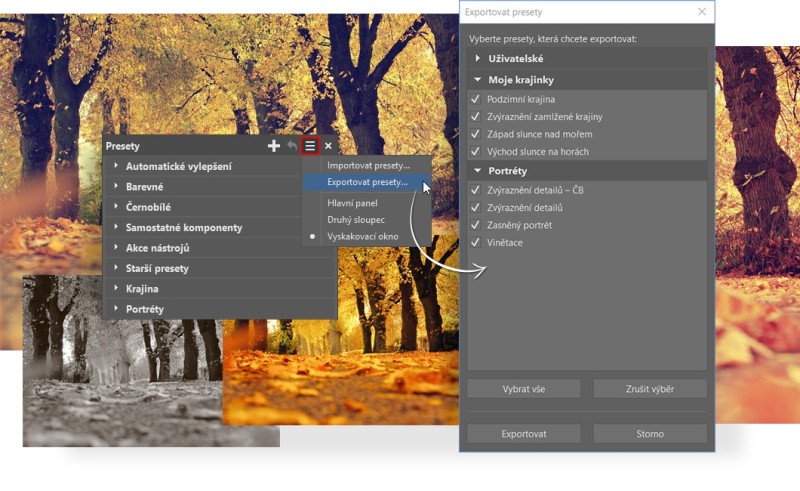
Task: Uncheck the Vinětace preset checkbox
Action: [x=476, y=243]
